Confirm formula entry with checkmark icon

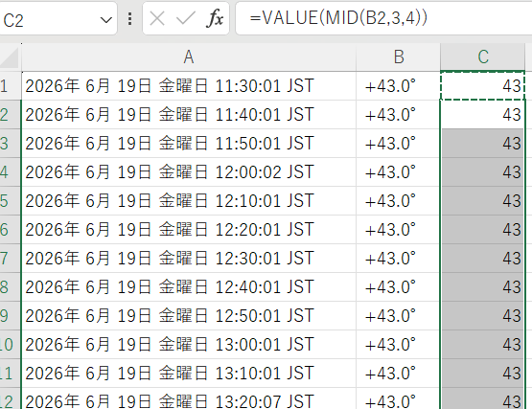[186, 18]
